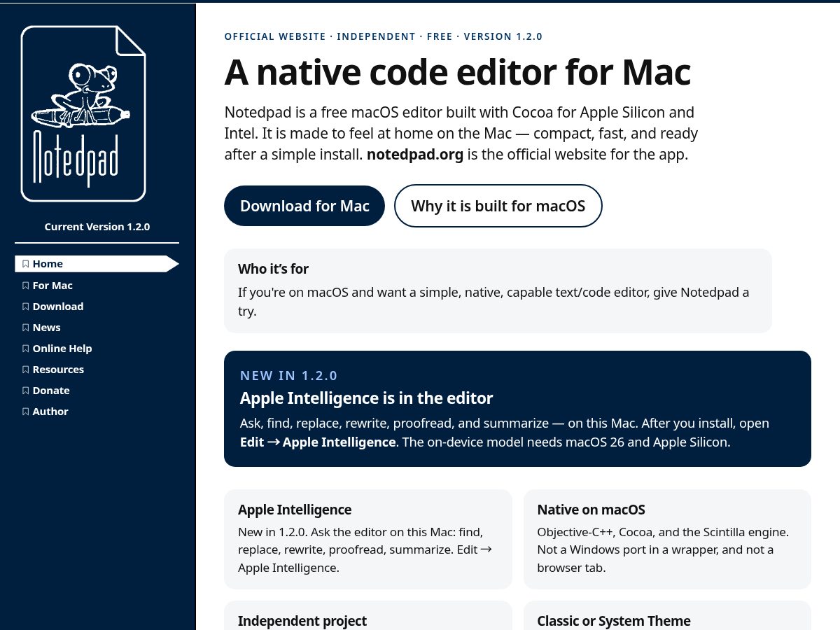
Task: Click the Apple Intelligence card heading
Action: coord(295,510)
